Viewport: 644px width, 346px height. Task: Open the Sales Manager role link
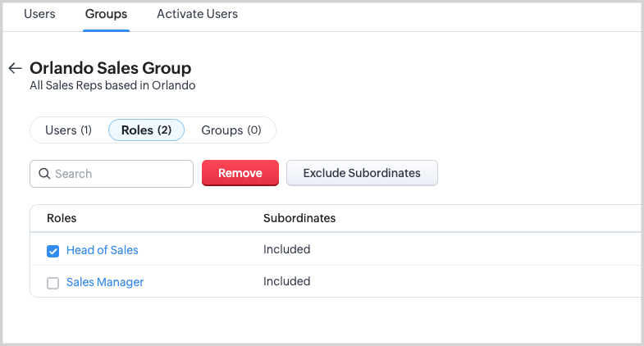(104, 282)
